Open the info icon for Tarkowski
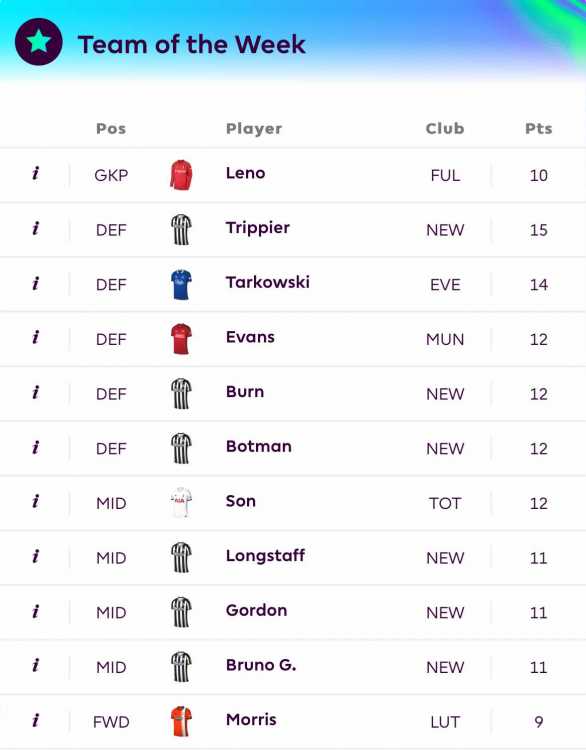This screenshot has width=586, height=750. pyautogui.click(x=35, y=283)
